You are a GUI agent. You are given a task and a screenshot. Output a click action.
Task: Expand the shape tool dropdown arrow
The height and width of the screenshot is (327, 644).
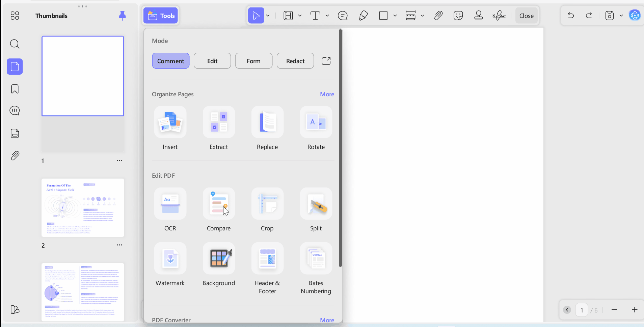click(395, 16)
